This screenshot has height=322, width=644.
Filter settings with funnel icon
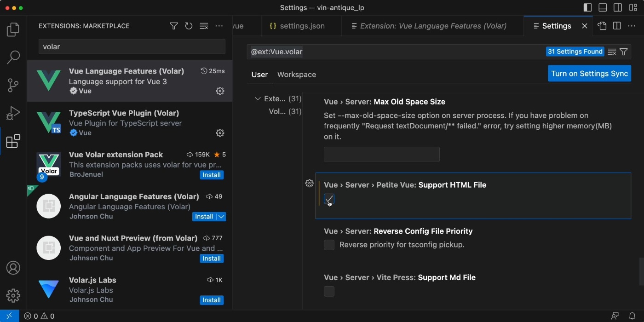624,52
